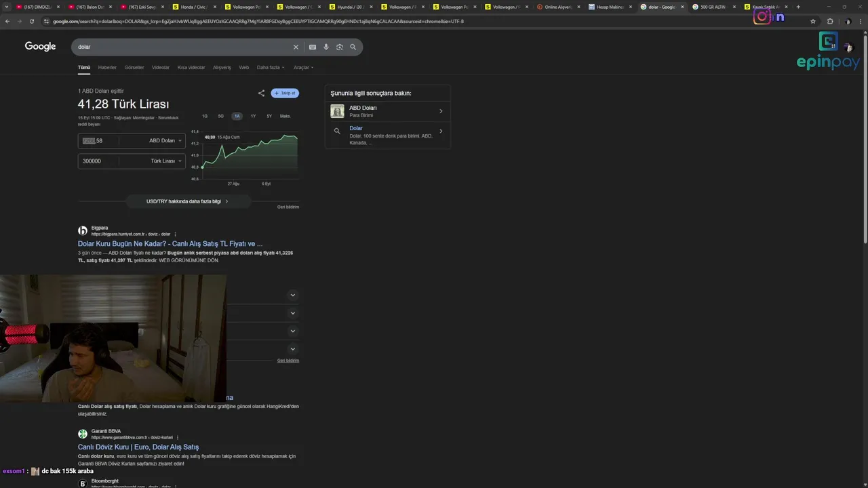Image resolution: width=868 pixels, height=488 pixels.
Task: Select the Tümü results tab
Action: (83, 68)
